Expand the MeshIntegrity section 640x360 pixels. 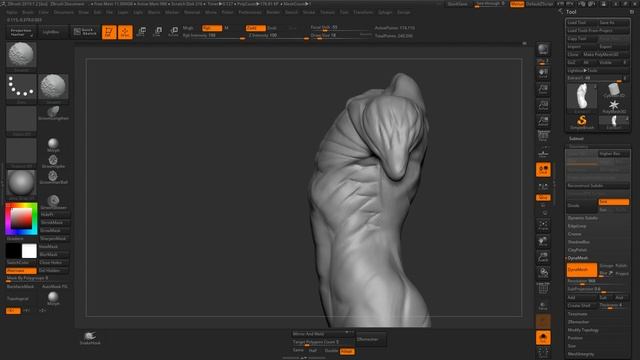tap(581, 354)
